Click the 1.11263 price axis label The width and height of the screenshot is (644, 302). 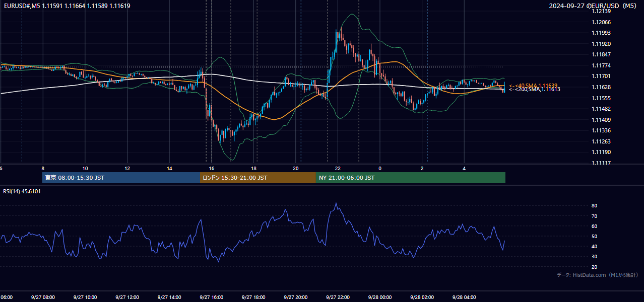point(601,141)
